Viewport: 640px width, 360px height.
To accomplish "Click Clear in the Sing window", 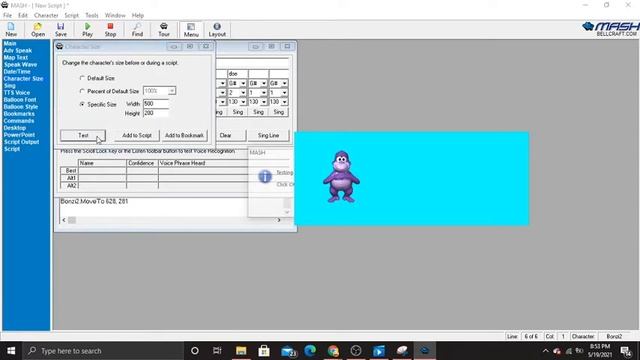I will (226, 135).
